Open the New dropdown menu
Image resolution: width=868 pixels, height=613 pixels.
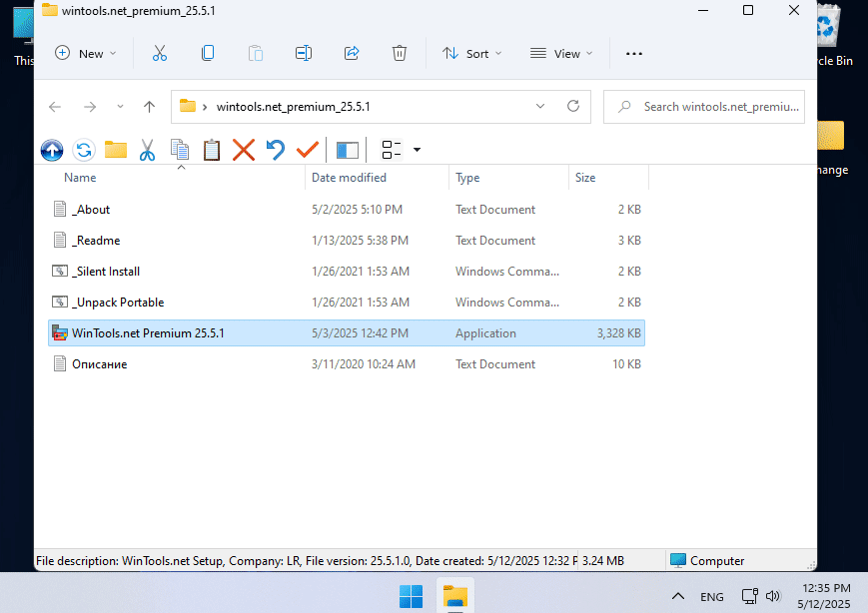(x=86, y=53)
